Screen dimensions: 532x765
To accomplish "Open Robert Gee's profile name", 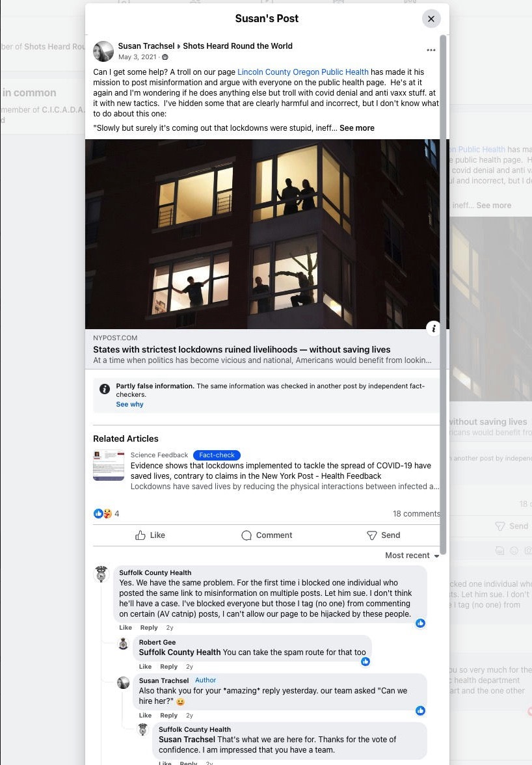I will [157, 642].
